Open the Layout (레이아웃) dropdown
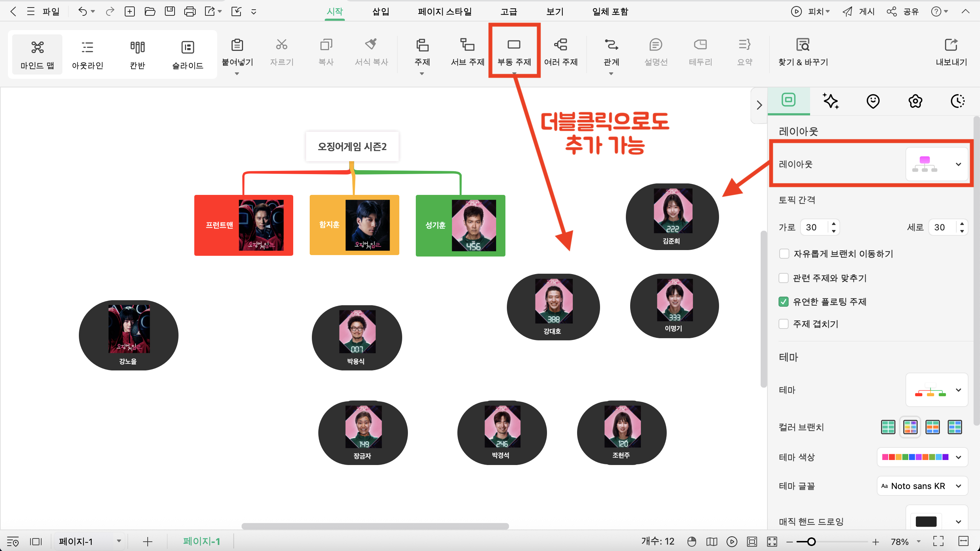Viewport: 980px width, 551px height. click(x=937, y=164)
